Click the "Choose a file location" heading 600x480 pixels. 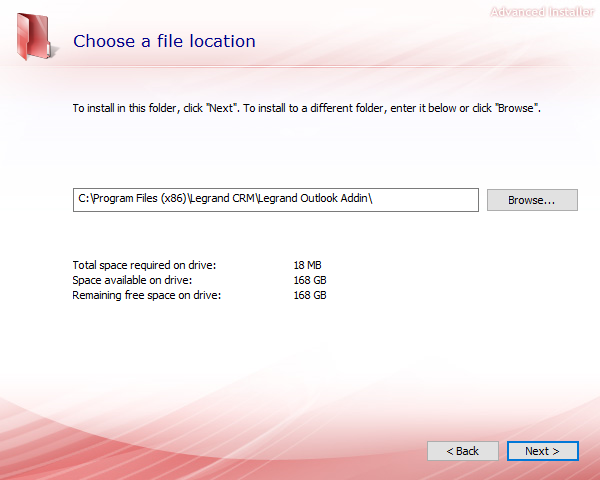[x=164, y=41]
